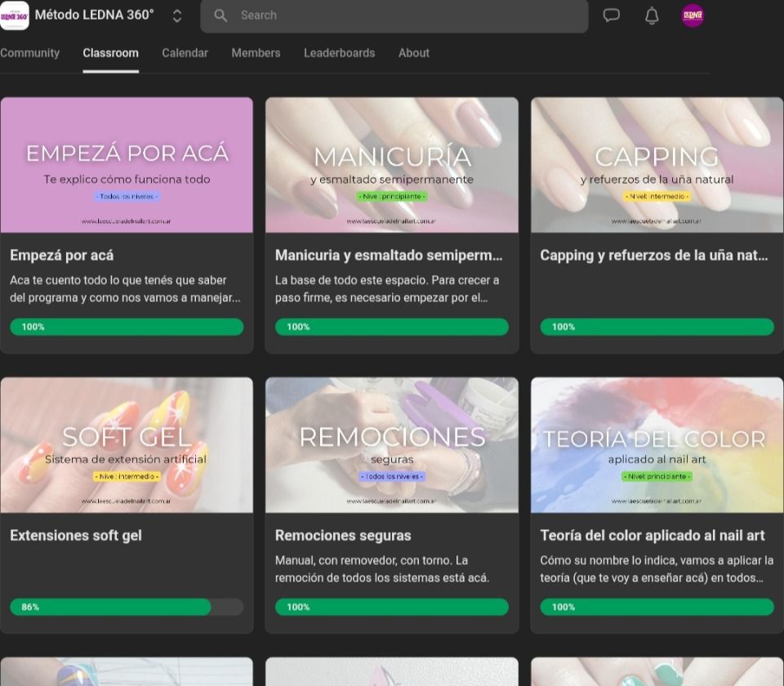Screen dimensions: 784x686
Task: Open the About tab
Action: pos(413,53)
